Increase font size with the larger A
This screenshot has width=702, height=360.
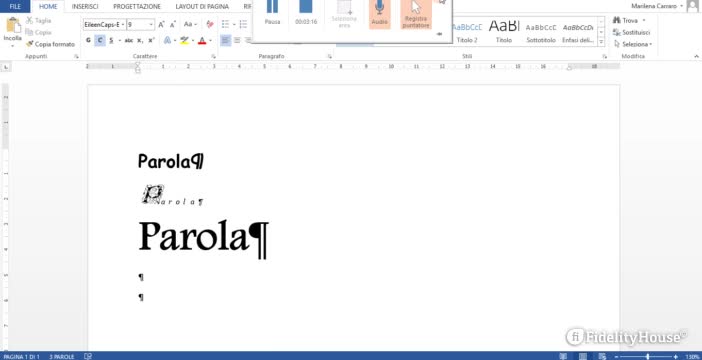coord(161,25)
